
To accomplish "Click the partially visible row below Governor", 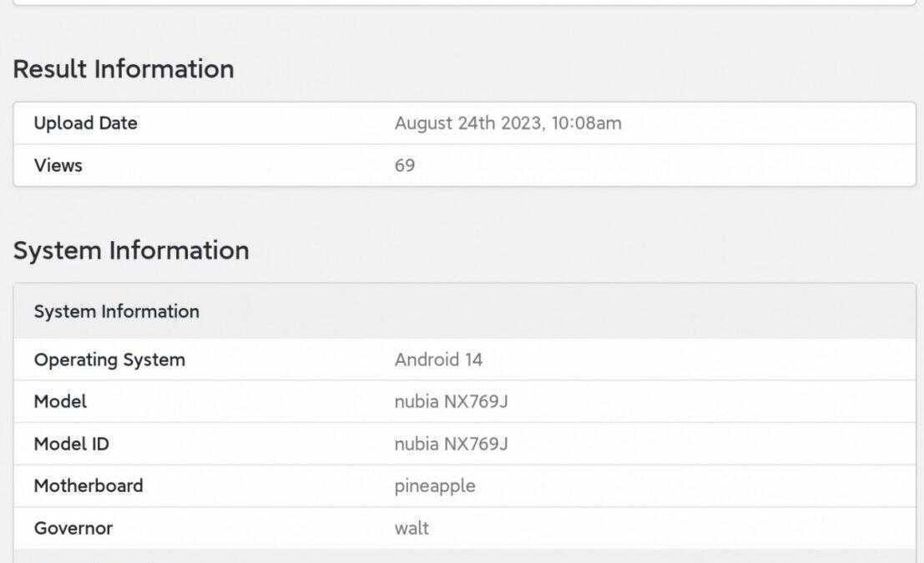I will tap(464, 556).
